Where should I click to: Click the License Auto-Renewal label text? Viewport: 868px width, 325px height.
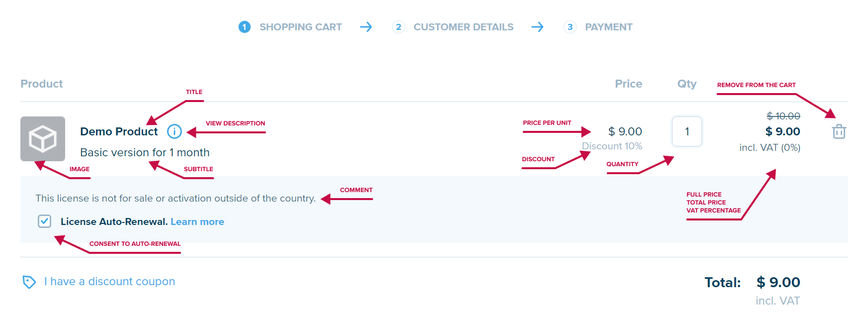[114, 222]
